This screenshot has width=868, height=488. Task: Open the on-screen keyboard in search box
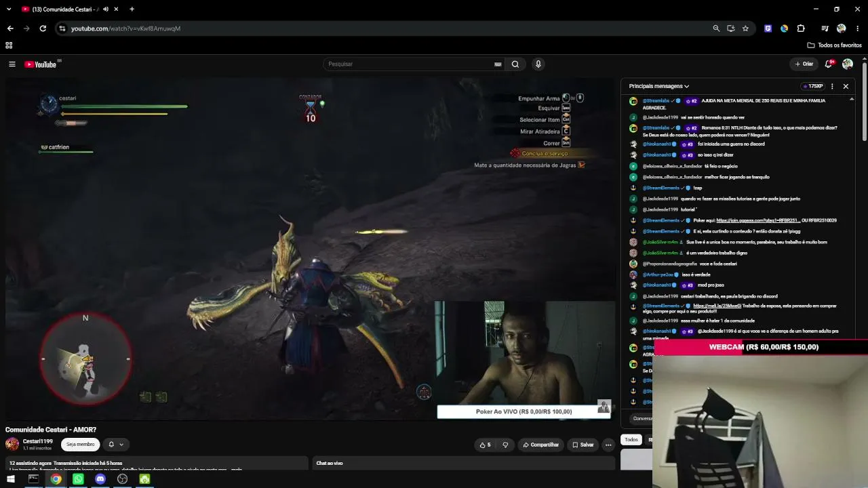[498, 64]
